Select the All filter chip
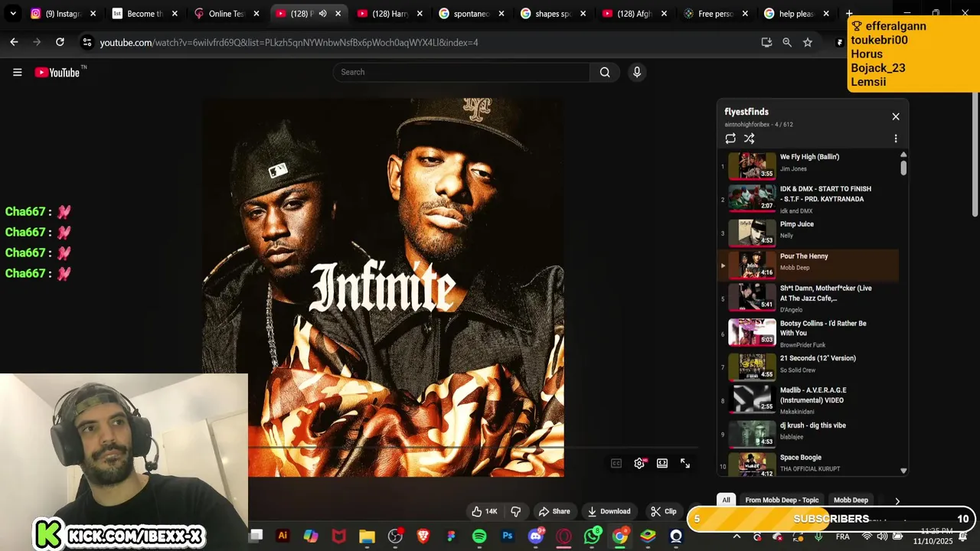The width and height of the screenshot is (980, 551). [726, 500]
